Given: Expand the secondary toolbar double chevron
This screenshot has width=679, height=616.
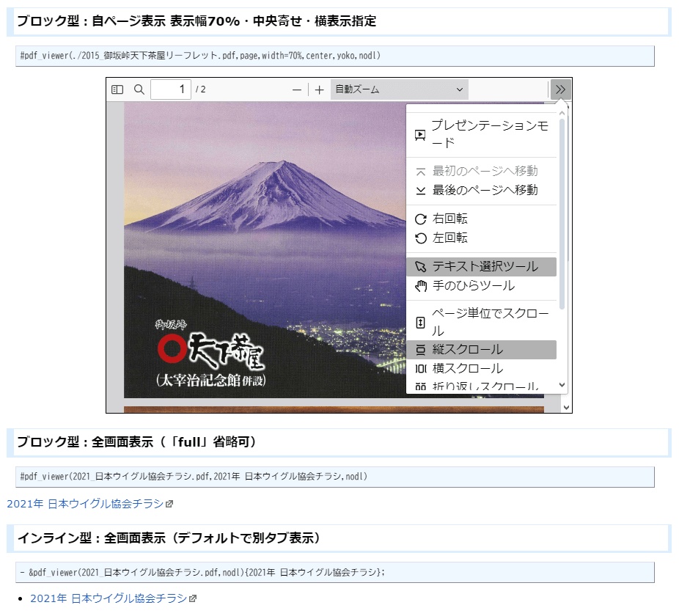Looking at the screenshot, I should (560, 89).
